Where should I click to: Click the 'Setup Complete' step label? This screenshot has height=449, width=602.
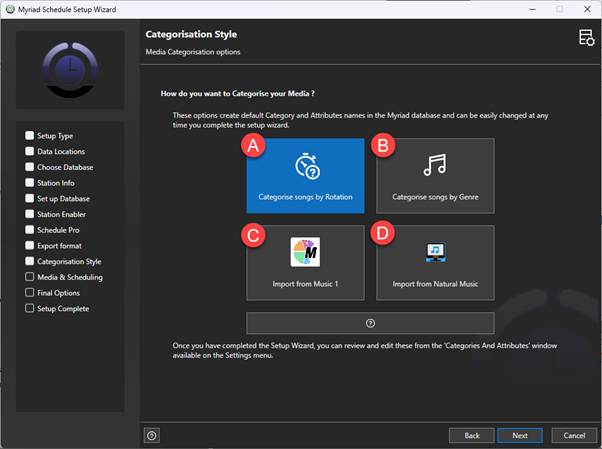coord(63,308)
